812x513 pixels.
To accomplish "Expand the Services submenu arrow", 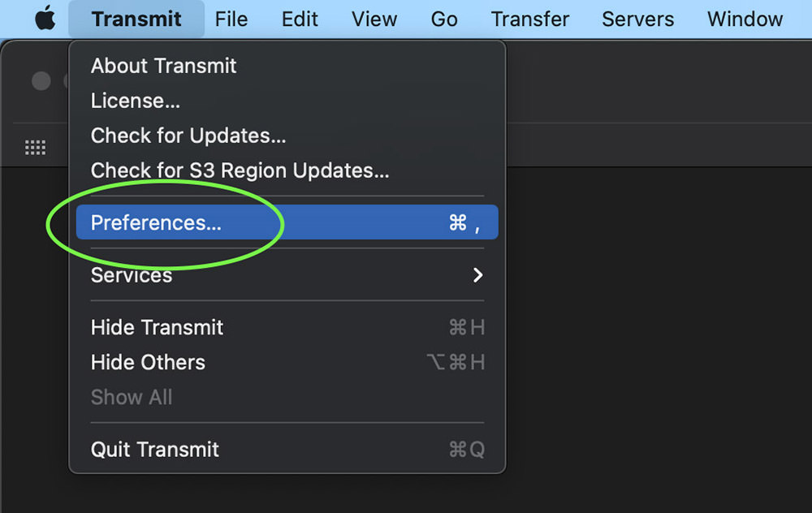I will [477, 275].
